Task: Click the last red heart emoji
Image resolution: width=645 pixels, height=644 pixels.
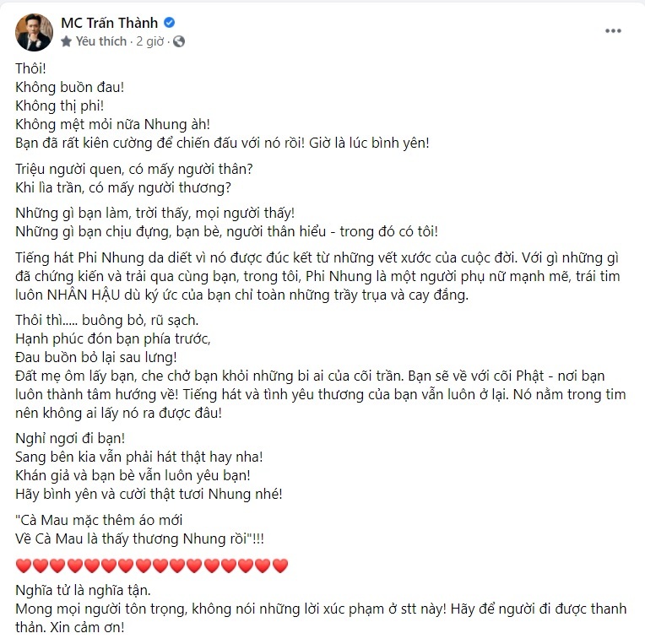Action: (x=280, y=566)
